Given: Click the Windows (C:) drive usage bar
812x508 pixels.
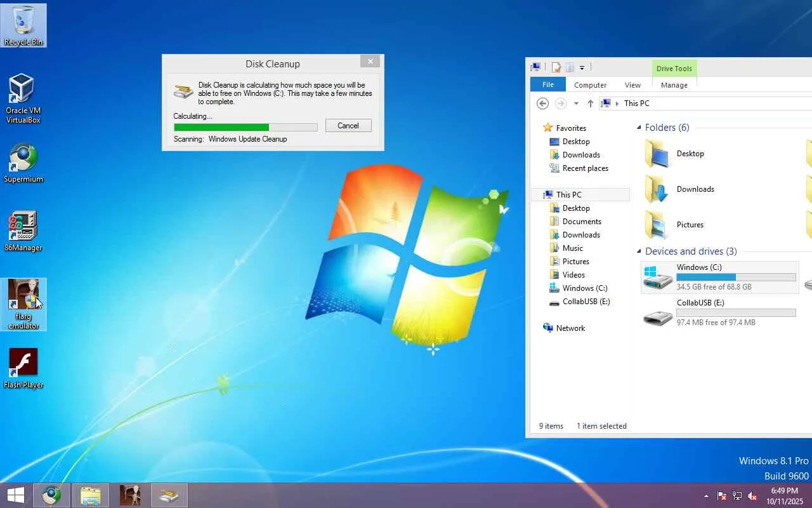Looking at the screenshot, I should click(736, 277).
